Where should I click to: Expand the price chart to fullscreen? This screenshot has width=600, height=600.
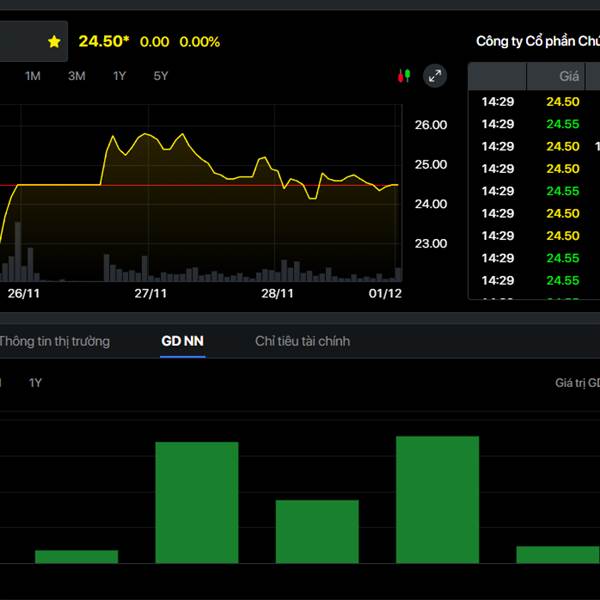click(435, 76)
